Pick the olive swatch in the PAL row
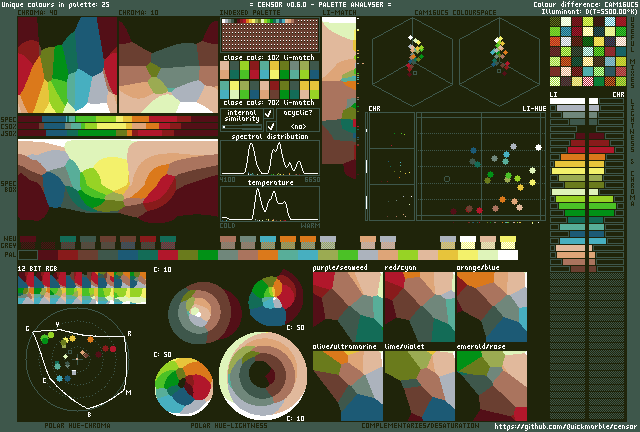Screen dimensions: 640x432 coord(188,255)
